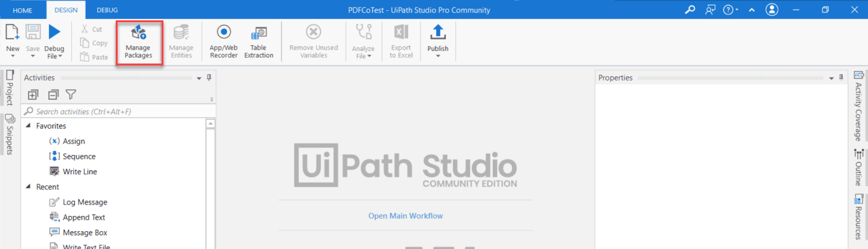Collapse all activities icon

coord(53,95)
